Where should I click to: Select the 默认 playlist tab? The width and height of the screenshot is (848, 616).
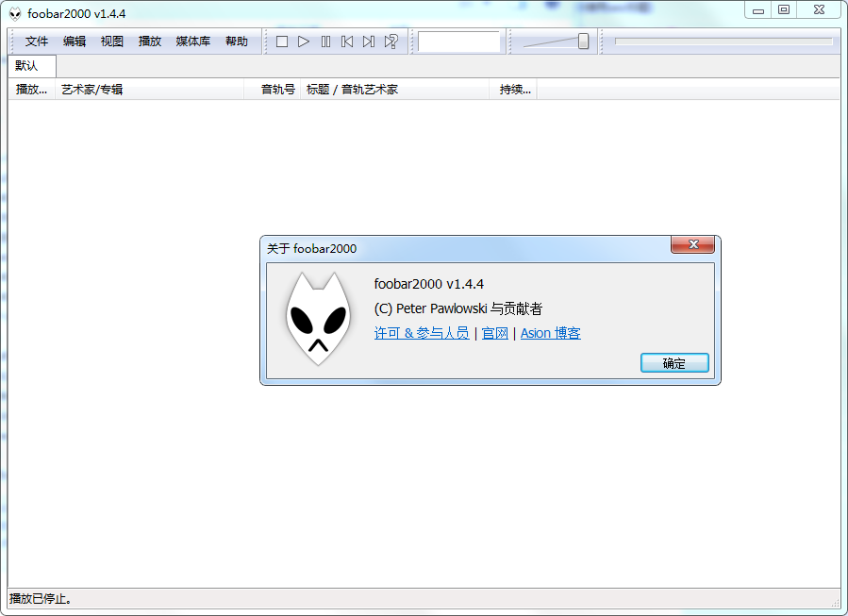(32, 66)
